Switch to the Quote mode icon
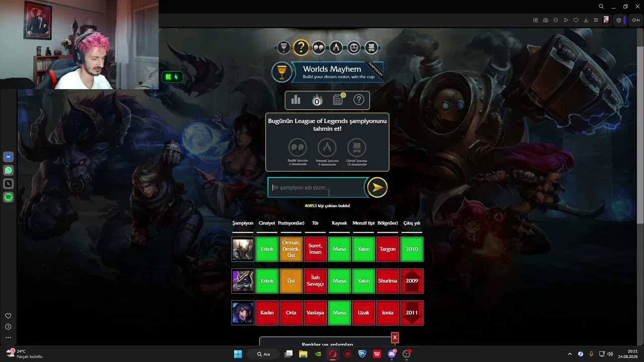 (318, 48)
